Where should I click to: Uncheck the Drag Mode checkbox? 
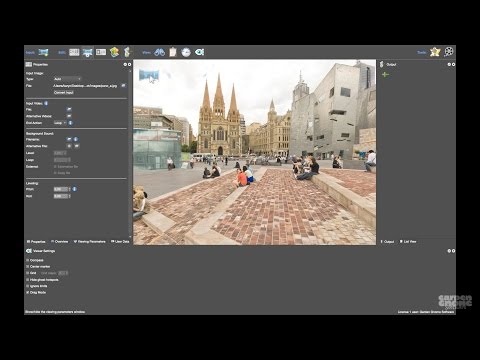tap(28, 292)
